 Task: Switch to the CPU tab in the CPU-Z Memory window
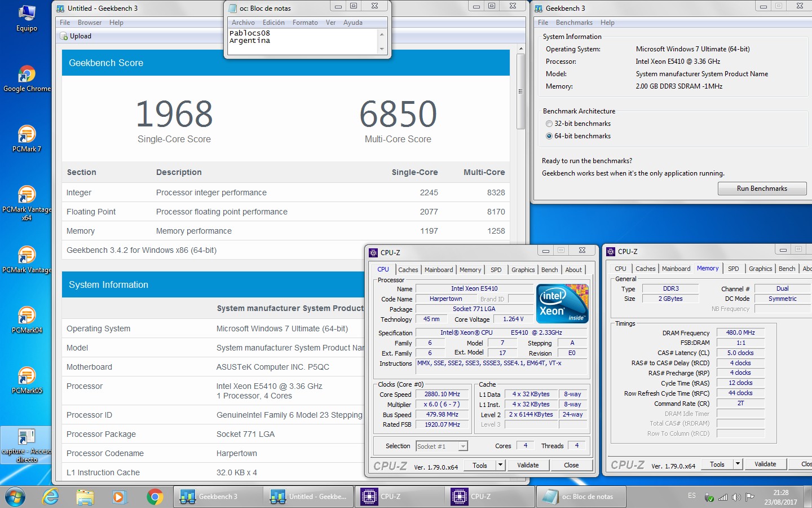(x=620, y=269)
